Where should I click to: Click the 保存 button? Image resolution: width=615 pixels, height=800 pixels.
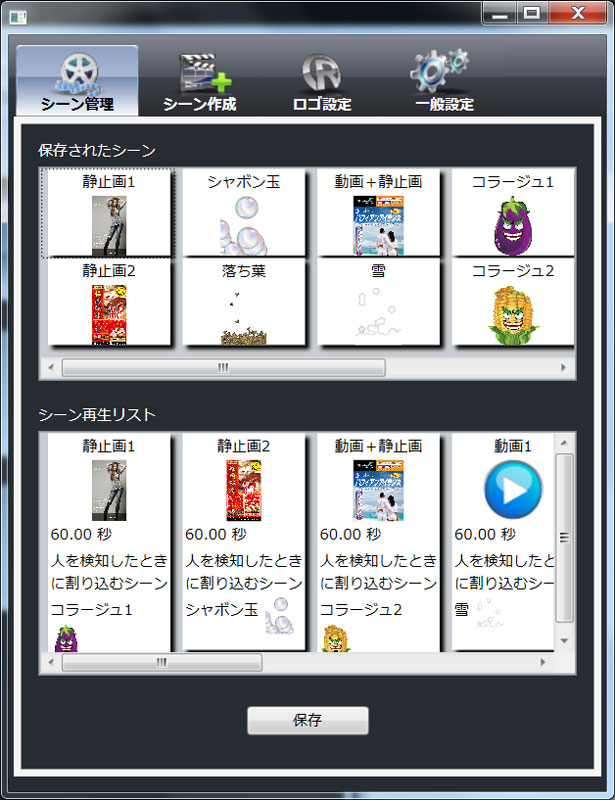click(307, 720)
